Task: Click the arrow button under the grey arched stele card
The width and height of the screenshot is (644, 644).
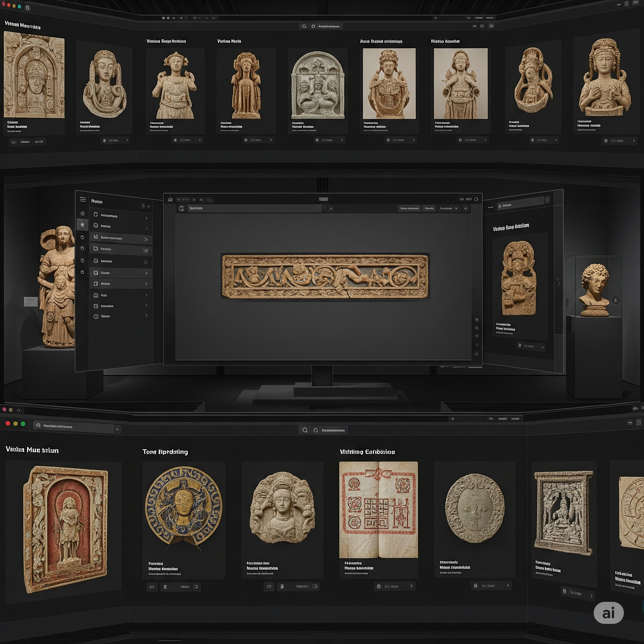Action: pyautogui.click(x=342, y=140)
